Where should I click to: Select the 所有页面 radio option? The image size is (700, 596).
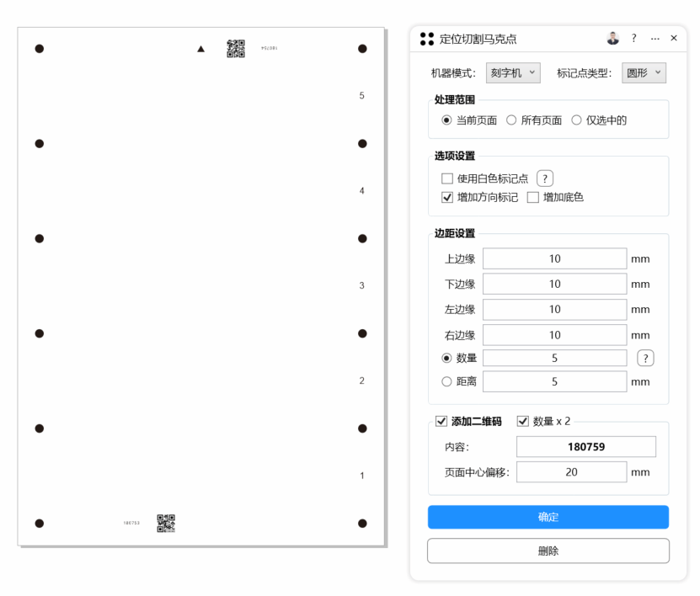click(x=511, y=120)
